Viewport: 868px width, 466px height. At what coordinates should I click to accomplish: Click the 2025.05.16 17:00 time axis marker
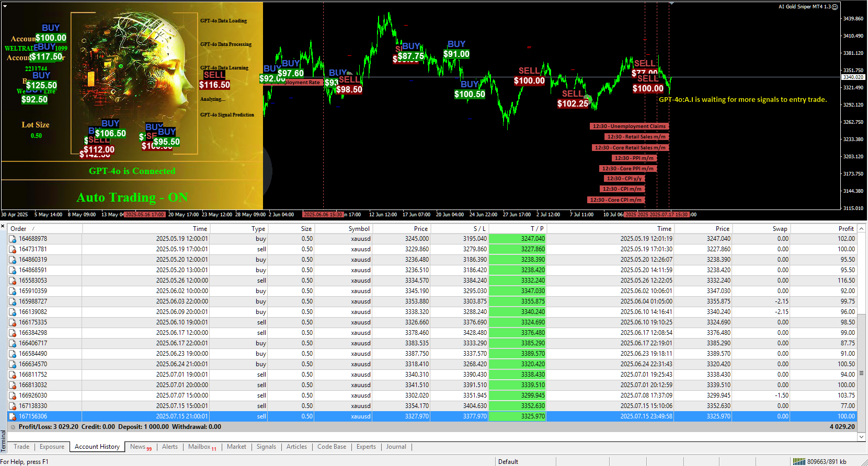pyautogui.click(x=145, y=215)
